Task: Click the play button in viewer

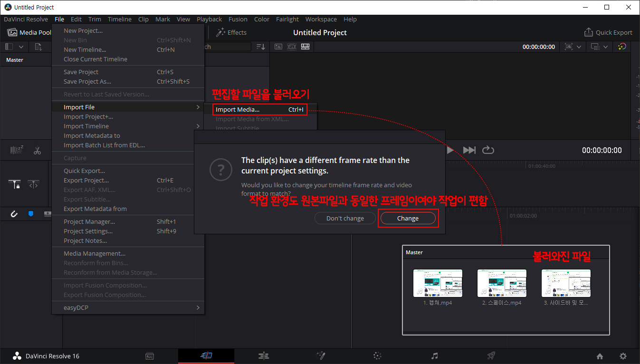Action: tap(450, 150)
